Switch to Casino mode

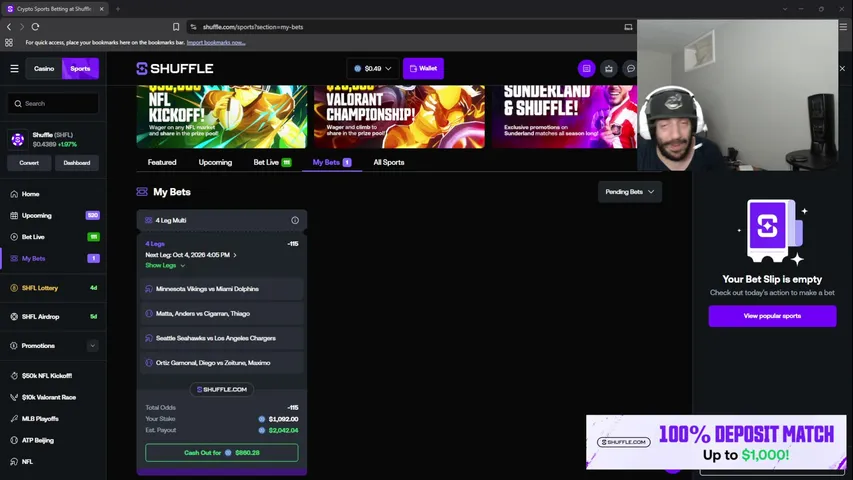click(44, 69)
